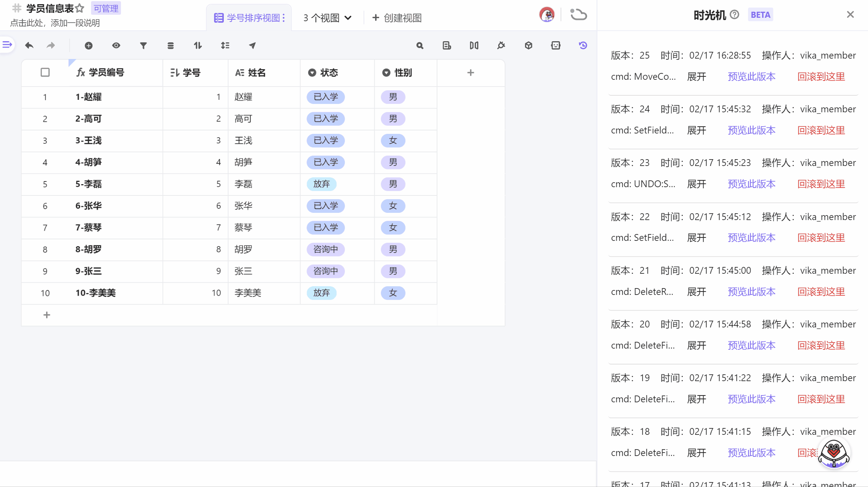Click the insert record plus-circle icon

(x=88, y=45)
